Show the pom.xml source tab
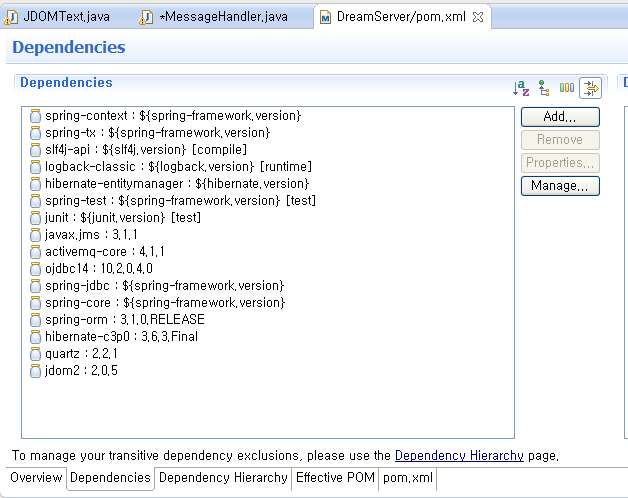Screen dimensions: 628x498 click(407, 478)
